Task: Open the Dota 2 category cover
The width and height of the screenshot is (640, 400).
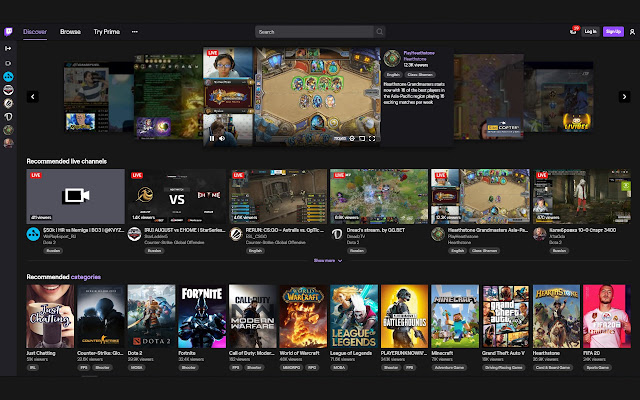Action: pos(151,316)
